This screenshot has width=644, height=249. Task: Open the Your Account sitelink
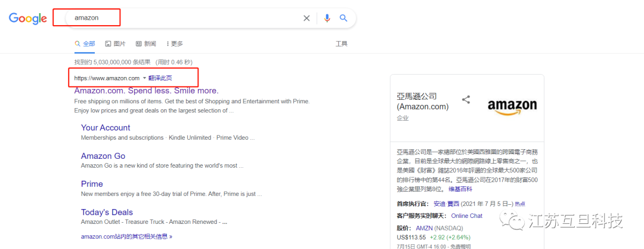[x=106, y=127]
